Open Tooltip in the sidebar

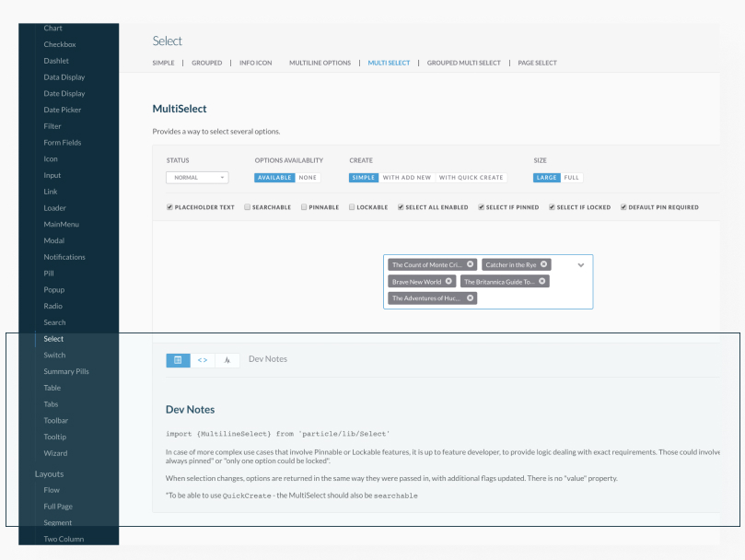[55, 437]
